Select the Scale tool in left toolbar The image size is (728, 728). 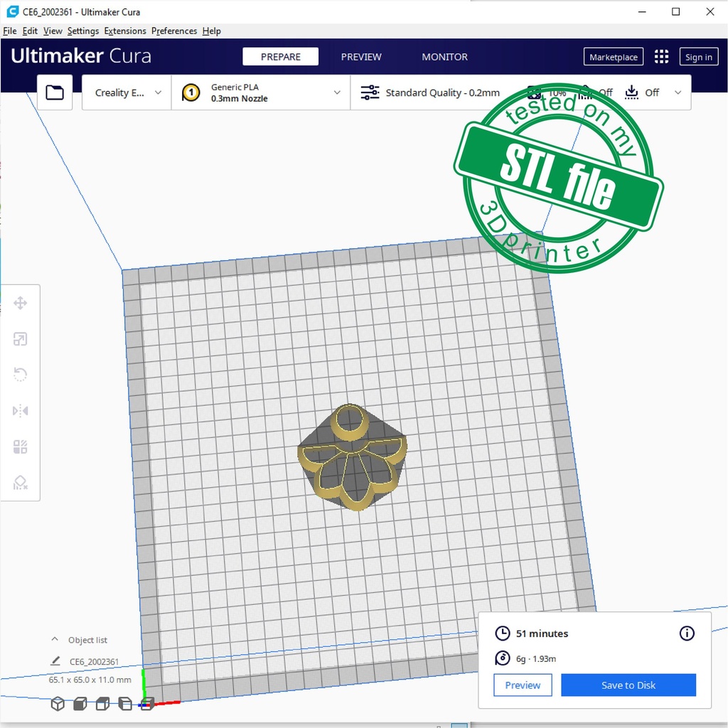pyautogui.click(x=20, y=339)
